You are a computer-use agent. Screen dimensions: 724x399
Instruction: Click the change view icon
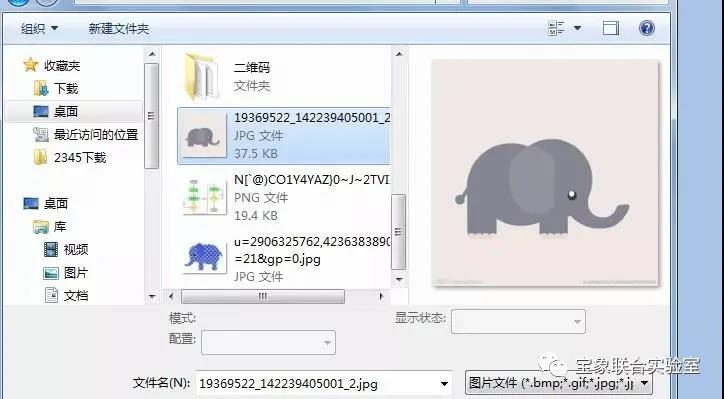pos(556,28)
